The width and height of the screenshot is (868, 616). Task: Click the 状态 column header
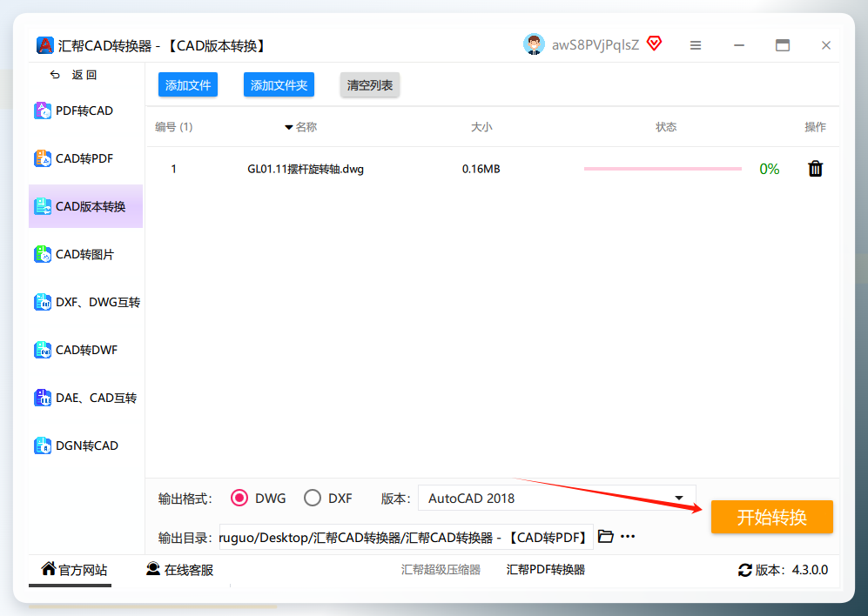pos(666,127)
